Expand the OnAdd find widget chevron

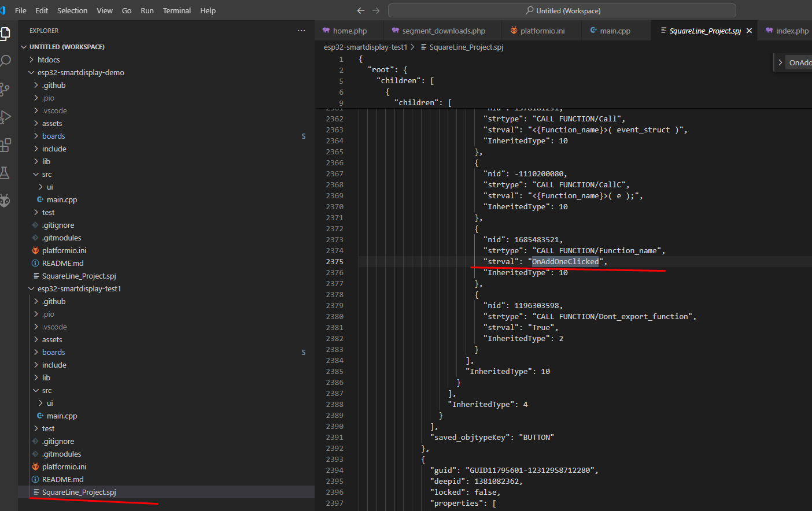[780, 62]
